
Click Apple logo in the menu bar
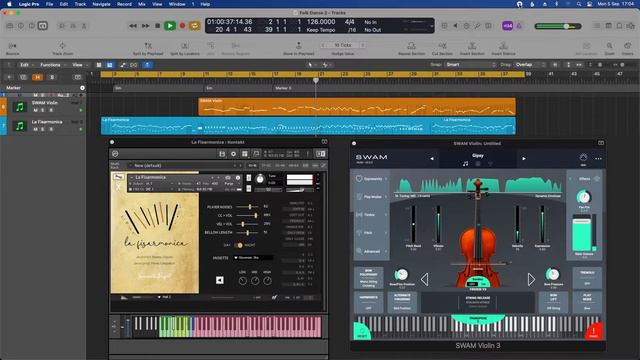(9, 4)
